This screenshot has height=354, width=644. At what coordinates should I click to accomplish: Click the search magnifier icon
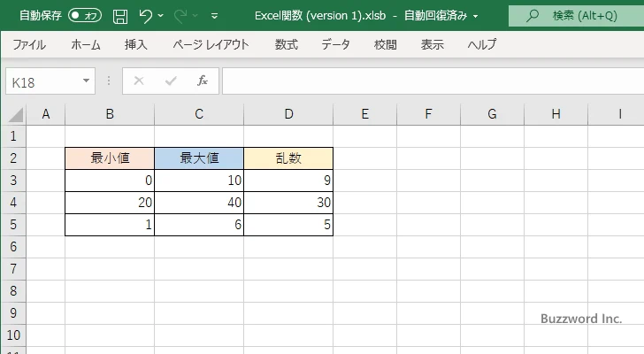tap(533, 16)
